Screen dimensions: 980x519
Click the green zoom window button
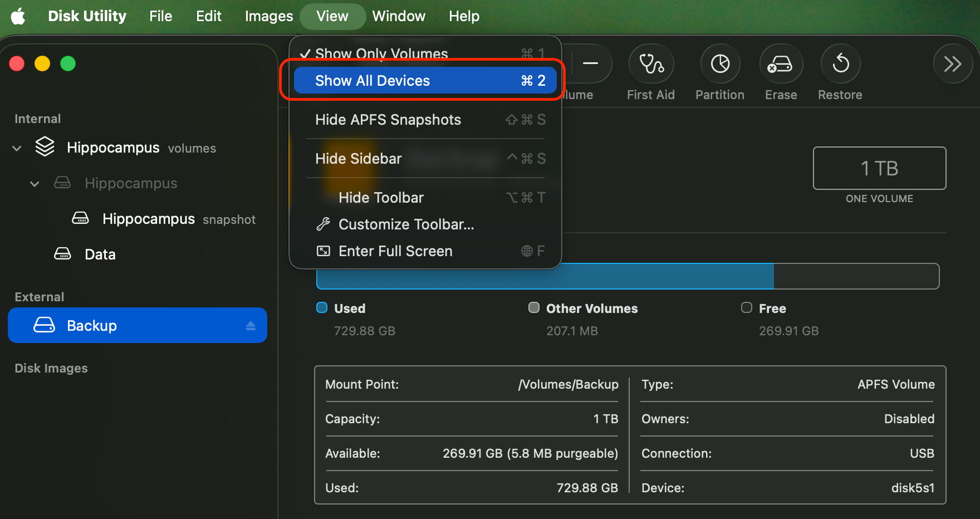[x=68, y=63]
